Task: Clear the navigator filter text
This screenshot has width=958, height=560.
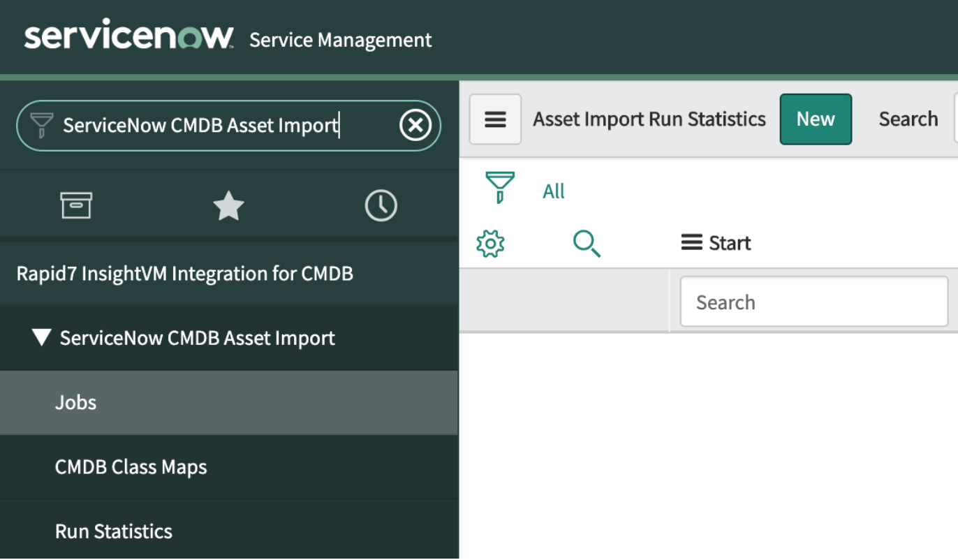Action: (415, 126)
